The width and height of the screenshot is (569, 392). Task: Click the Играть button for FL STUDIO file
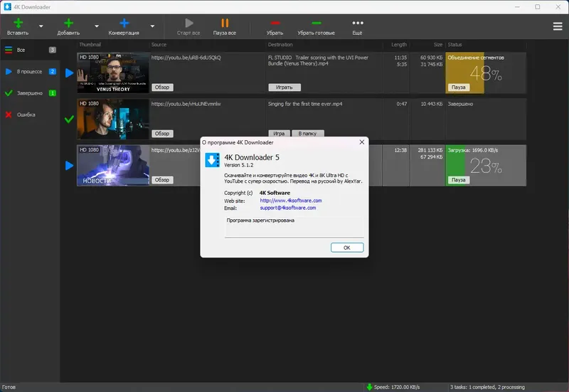284,87
